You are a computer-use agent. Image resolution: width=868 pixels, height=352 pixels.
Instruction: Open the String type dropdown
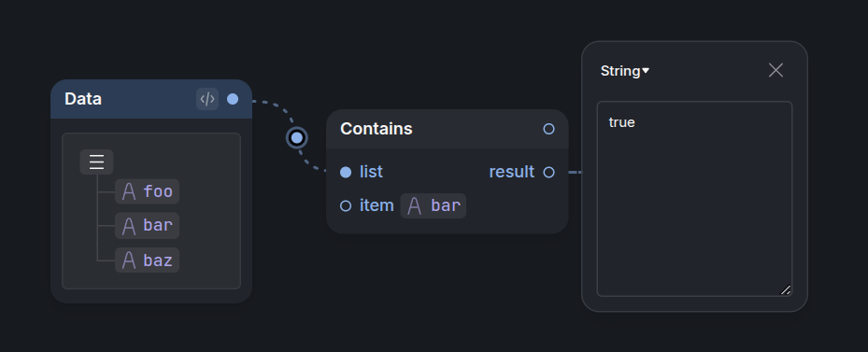coord(625,71)
